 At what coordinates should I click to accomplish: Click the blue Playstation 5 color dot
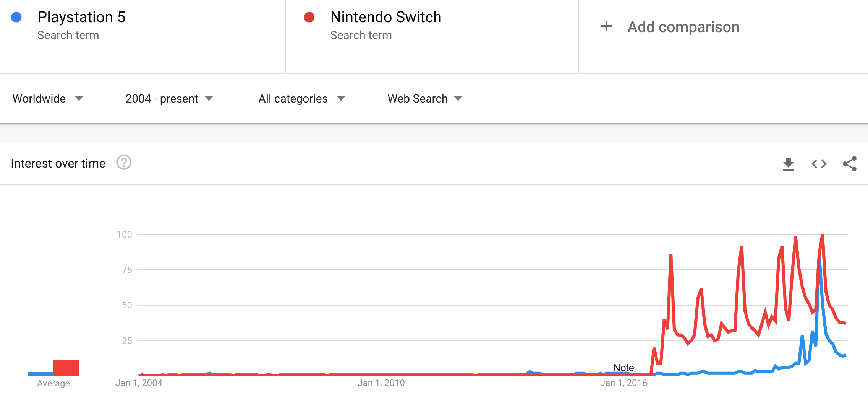(16, 17)
